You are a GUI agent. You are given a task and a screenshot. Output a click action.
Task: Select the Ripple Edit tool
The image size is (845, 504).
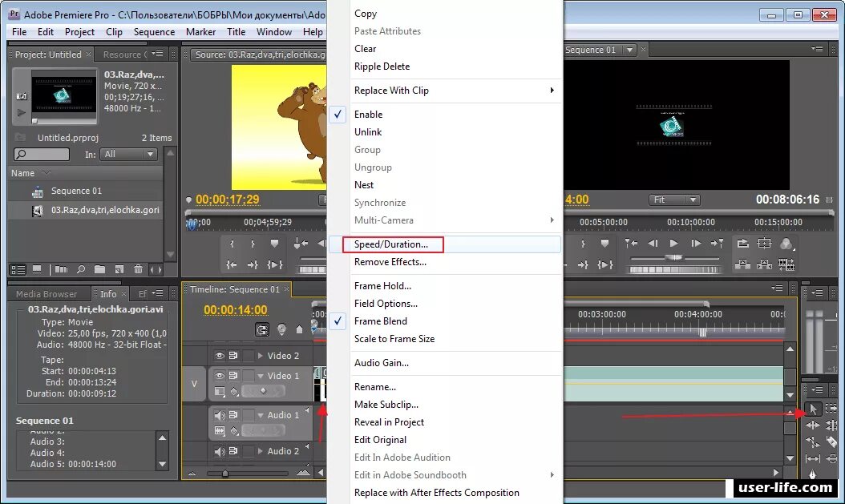point(813,425)
